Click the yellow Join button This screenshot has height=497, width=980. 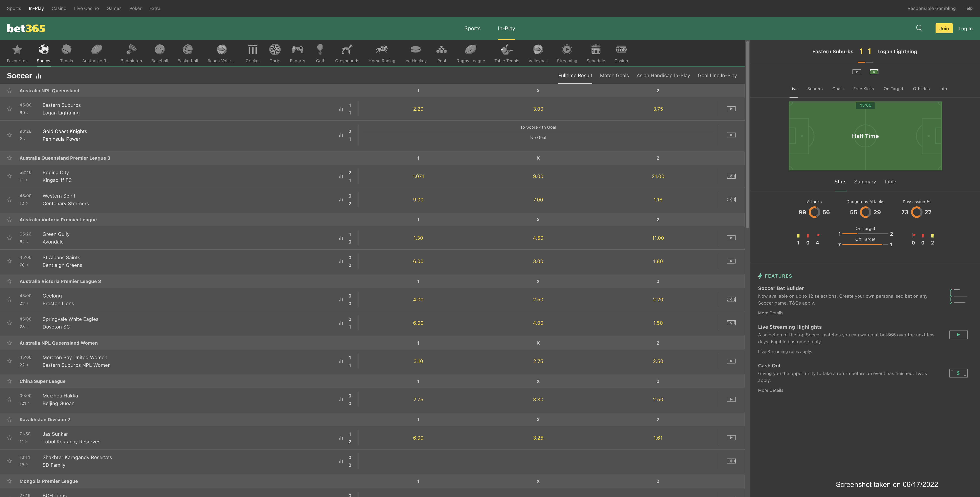pyautogui.click(x=944, y=29)
